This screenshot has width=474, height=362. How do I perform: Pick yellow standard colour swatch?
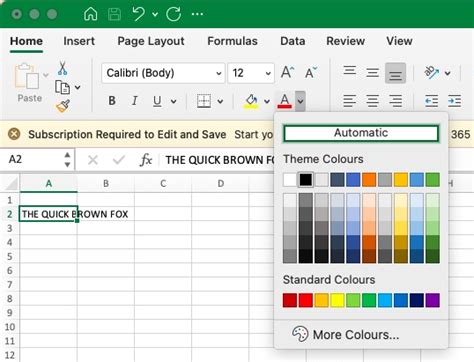click(x=337, y=300)
